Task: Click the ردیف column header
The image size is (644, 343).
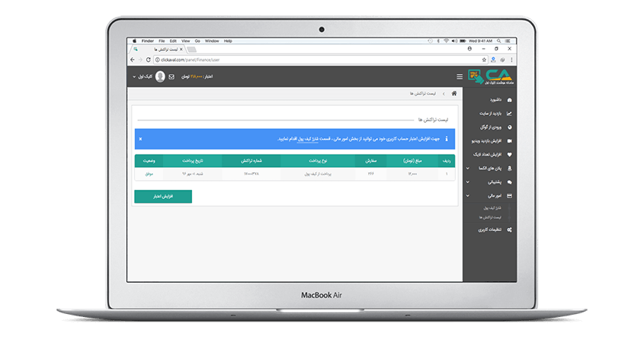Action: pos(447,161)
